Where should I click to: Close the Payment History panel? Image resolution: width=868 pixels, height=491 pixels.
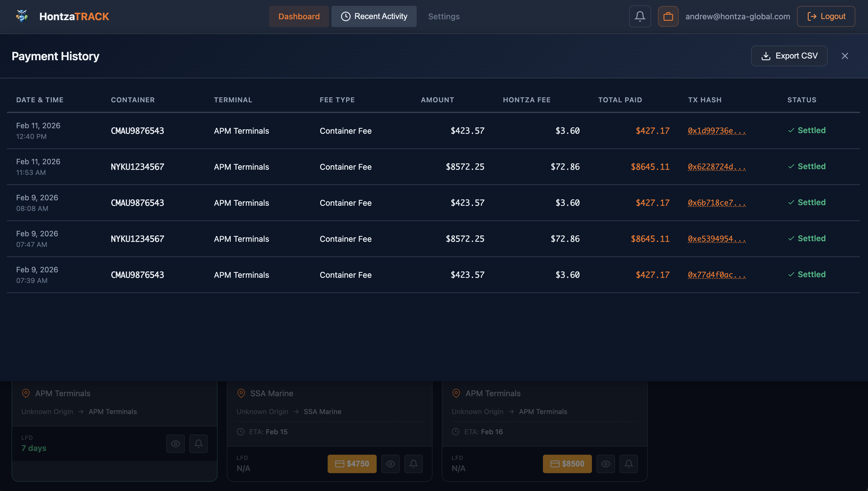click(845, 56)
